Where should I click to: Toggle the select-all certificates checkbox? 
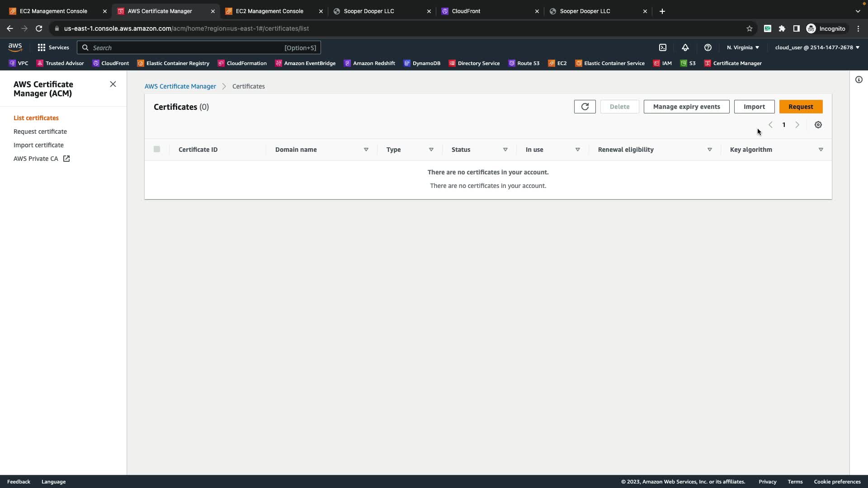157,149
